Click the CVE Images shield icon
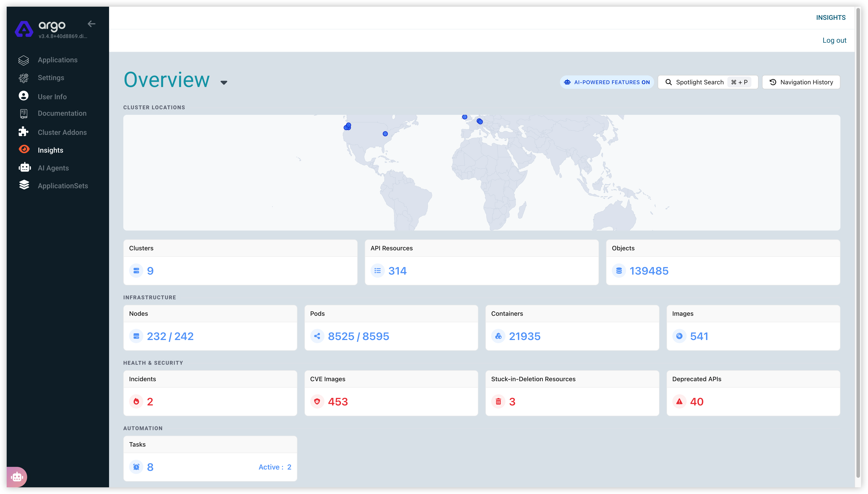Image resolution: width=868 pixels, height=494 pixels. pos(317,402)
